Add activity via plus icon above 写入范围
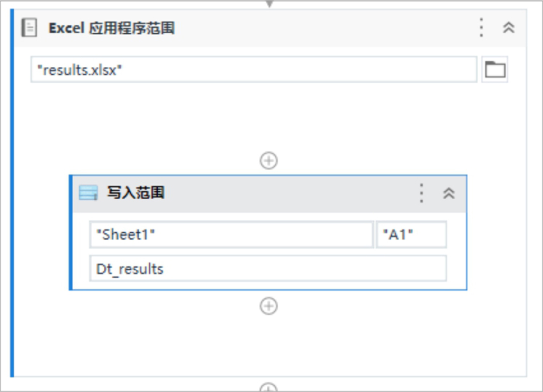Screen dimensions: 543x392 (x=269, y=161)
